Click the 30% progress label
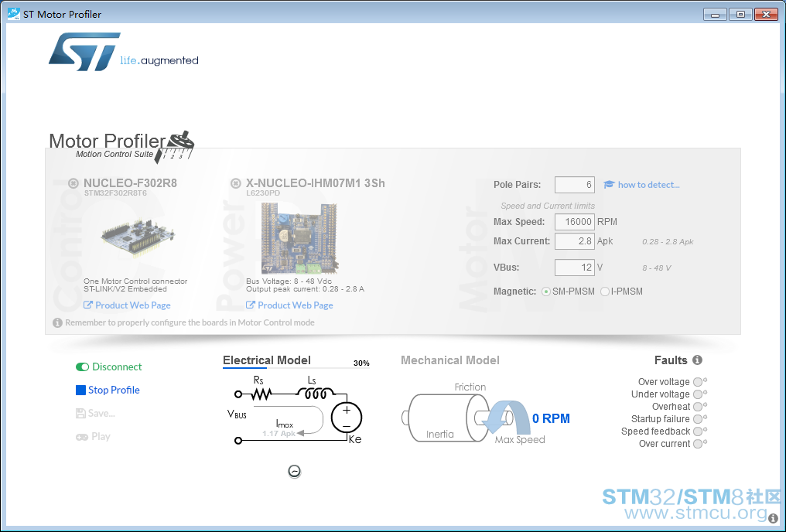This screenshot has width=786, height=532. [361, 363]
